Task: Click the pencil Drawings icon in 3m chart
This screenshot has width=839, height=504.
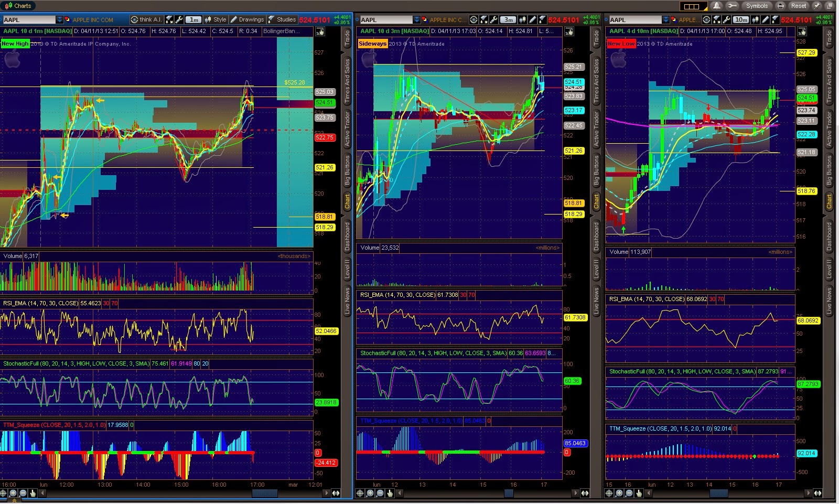Action: pyautogui.click(x=532, y=19)
